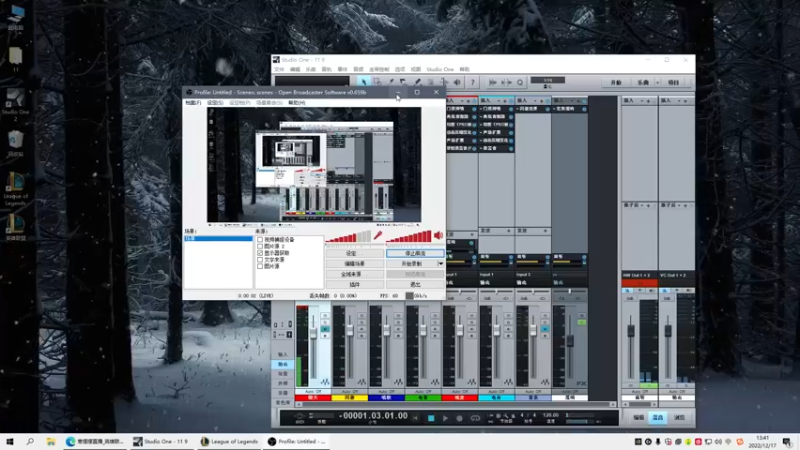Screen dimensions: 800x450
Task: Uncheck the checked 显示器获取 source in OBS
Action: 260,253
